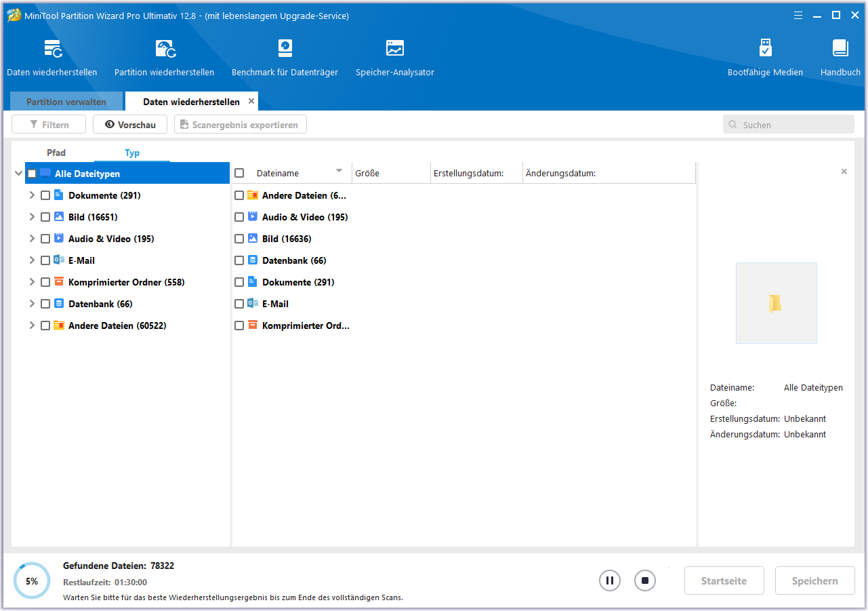Click the magnifier icon in search box

[733, 125]
